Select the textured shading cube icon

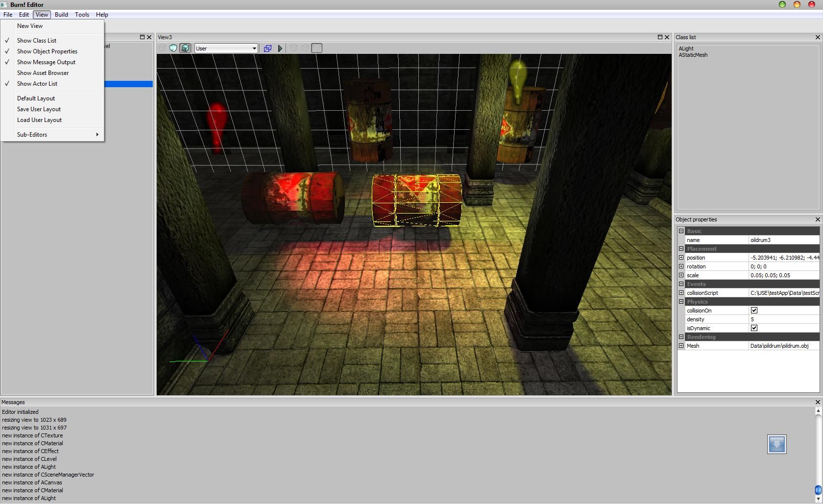[x=185, y=48]
